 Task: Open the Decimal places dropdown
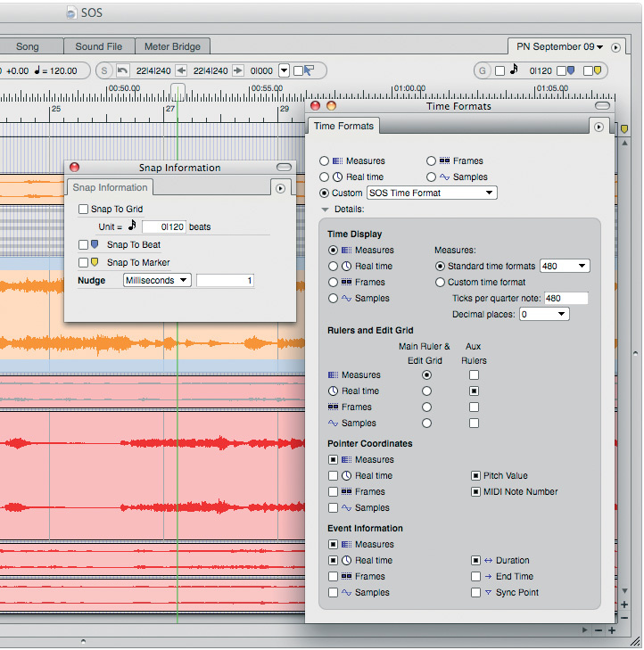tap(544, 314)
